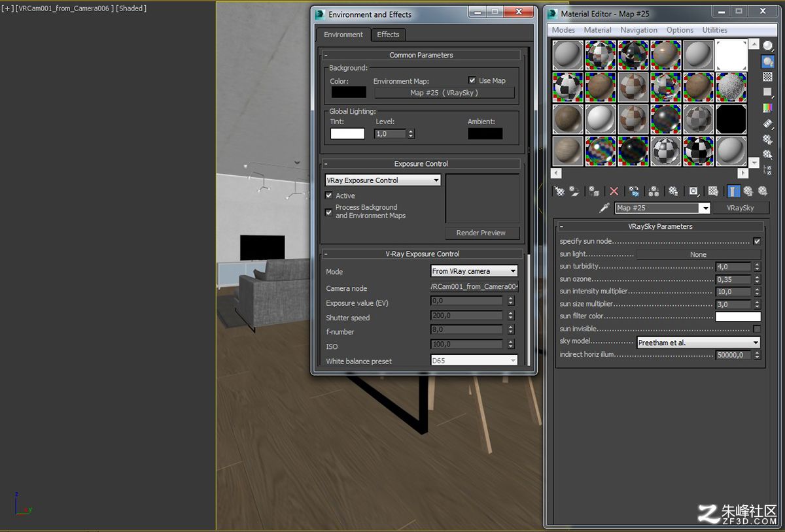
Task: Open the Material menu
Action: [x=597, y=30]
